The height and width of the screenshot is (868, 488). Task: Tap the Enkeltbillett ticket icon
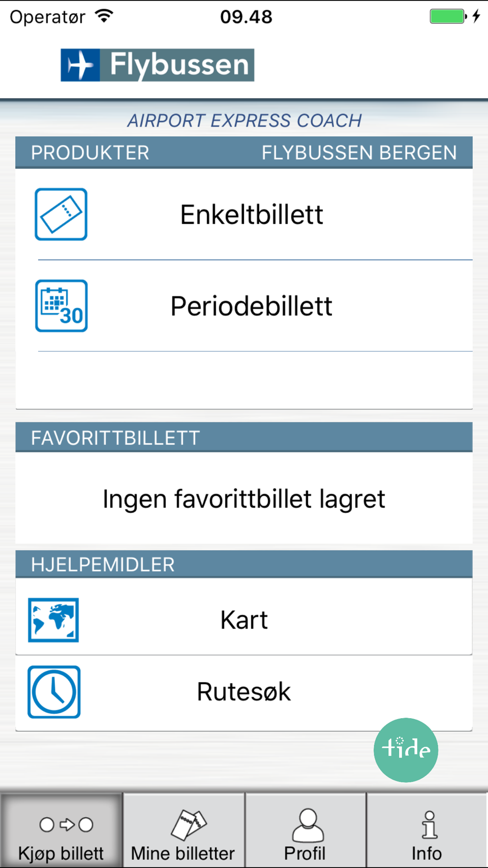pyautogui.click(x=61, y=214)
